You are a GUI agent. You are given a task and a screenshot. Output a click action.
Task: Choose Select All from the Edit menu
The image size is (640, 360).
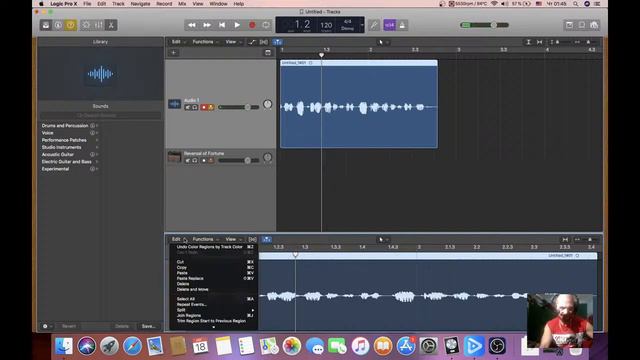click(215, 299)
